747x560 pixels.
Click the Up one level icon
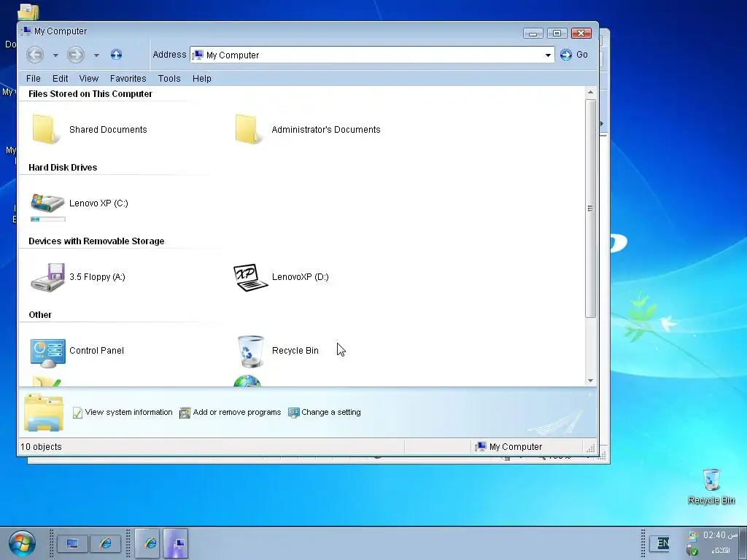pos(116,54)
